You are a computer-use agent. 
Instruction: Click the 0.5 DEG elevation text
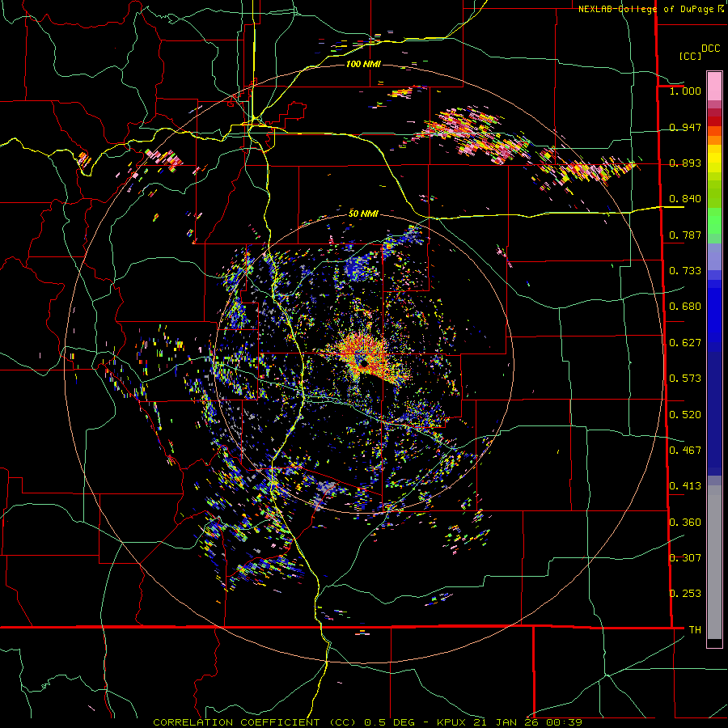(389, 722)
